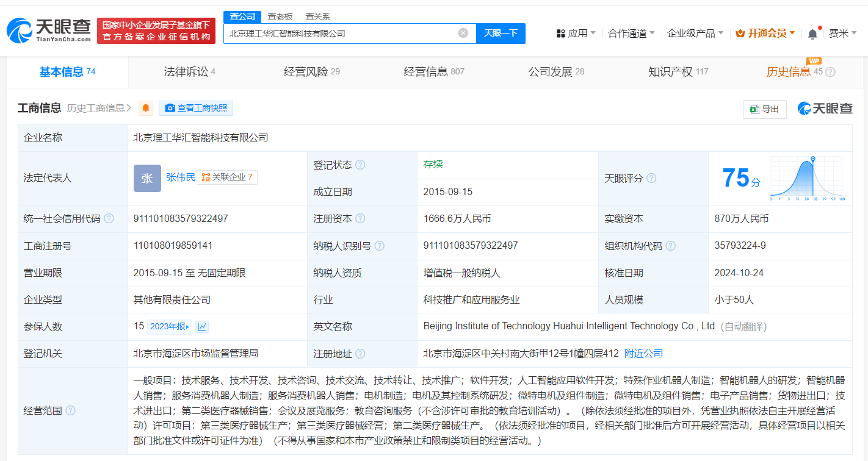Click the TianYanCha logo icon

tap(20, 30)
